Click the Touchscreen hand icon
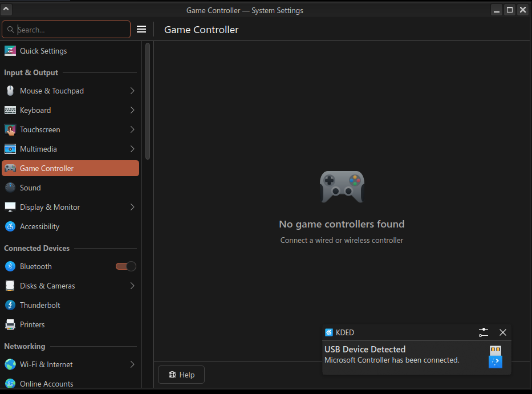This screenshot has width=532, height=394. (x=10, y=129)
